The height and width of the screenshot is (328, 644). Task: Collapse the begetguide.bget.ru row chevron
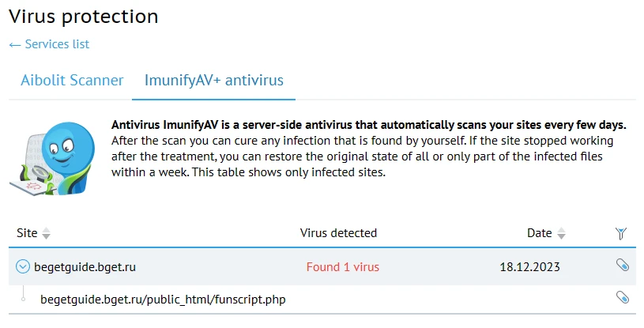[22, 267]
